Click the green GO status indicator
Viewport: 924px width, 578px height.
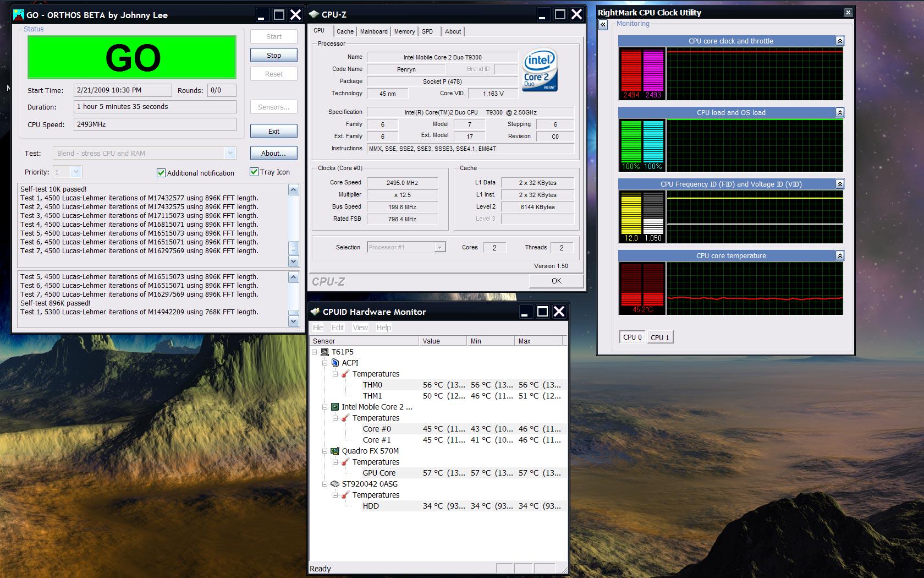(x=132, y=57)
